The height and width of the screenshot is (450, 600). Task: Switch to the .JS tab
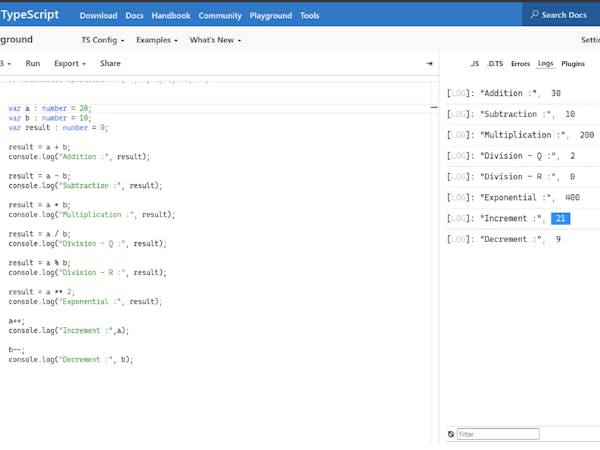[x=474, y=64]
